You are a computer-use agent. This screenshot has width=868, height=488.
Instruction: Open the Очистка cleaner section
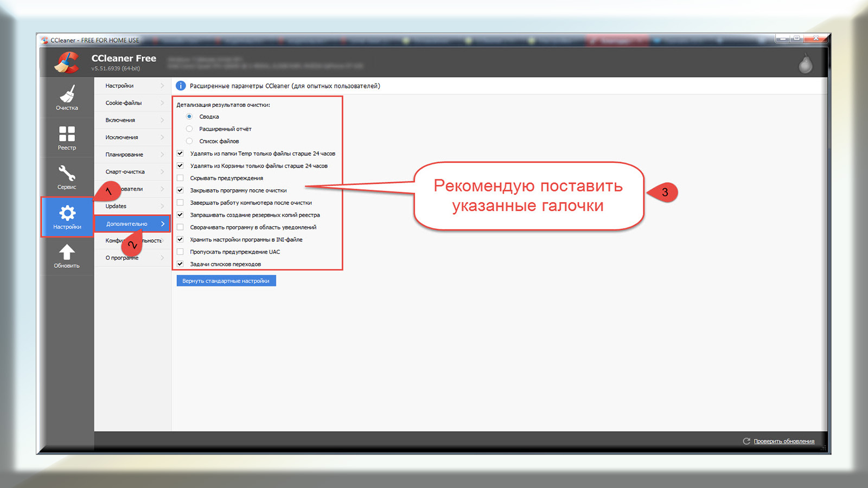point(67,98)
